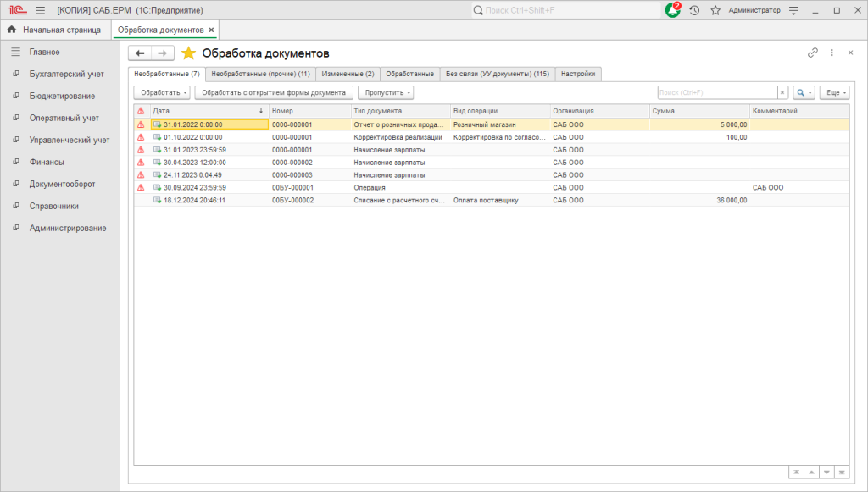Sort by the Сумма column header

pos(699,111)
